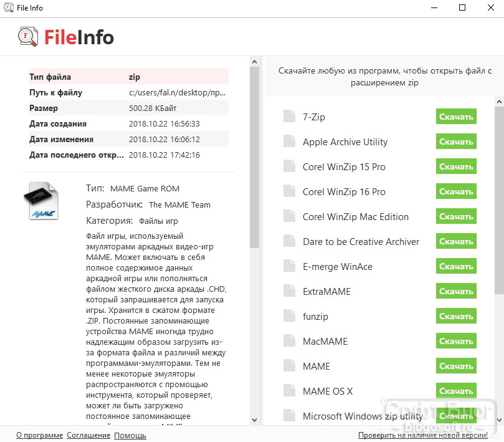Click the Microsoft Windows zip utility name
This screenshot has height=442, width=504.
(x=363, y=416)
